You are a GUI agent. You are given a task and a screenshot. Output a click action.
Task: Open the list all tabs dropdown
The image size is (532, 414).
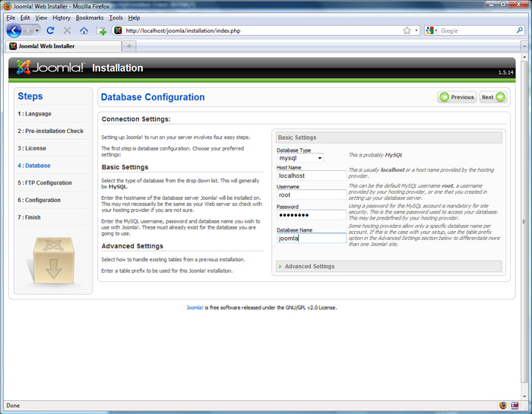pyautogui.click(x=524, y=46)
